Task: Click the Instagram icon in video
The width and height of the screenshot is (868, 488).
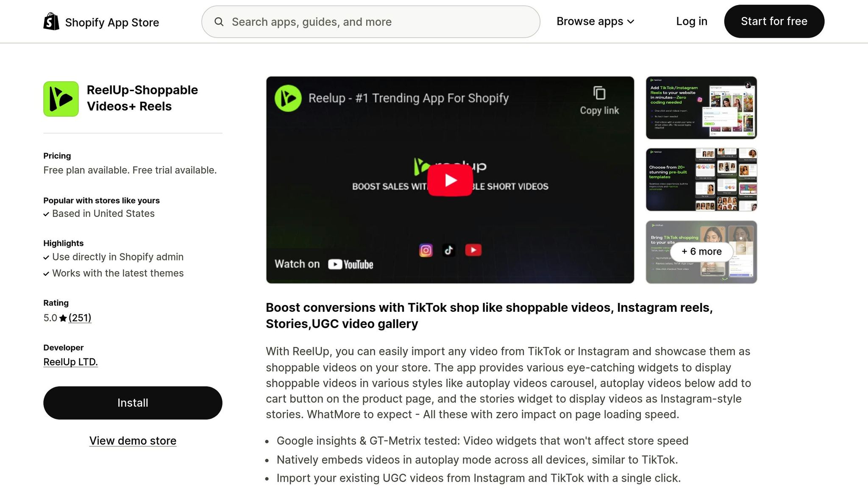Action: pos(426,250)
